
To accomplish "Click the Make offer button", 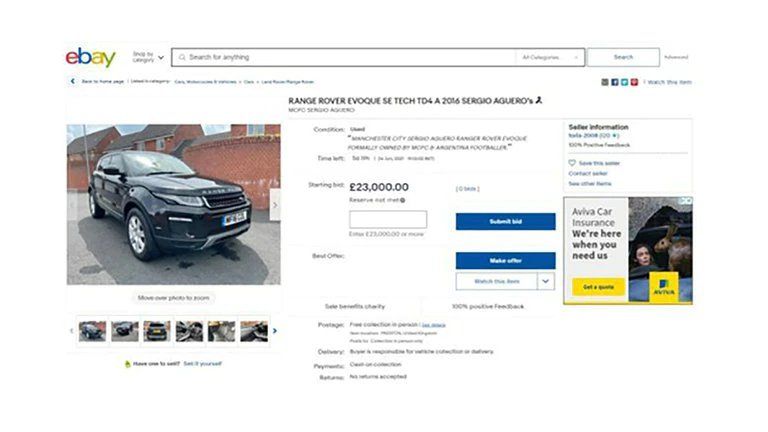I will pyautogui.click(x=505, y=261).
